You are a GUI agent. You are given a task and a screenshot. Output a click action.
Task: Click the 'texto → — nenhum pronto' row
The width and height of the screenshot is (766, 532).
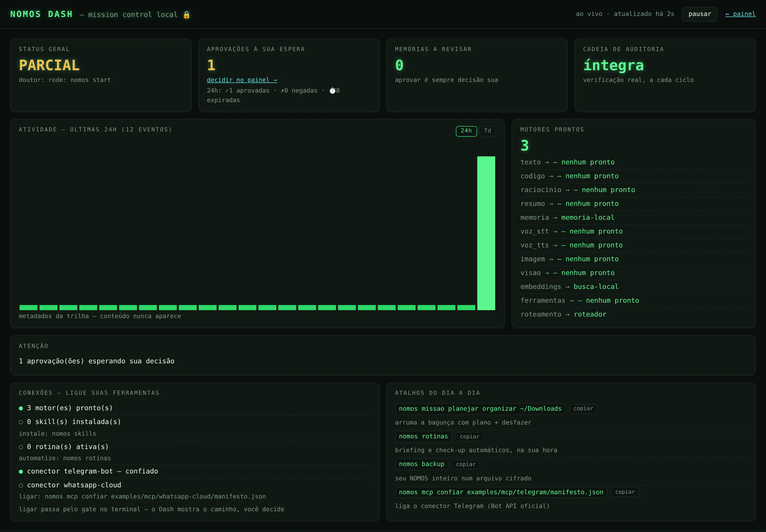pos(634,162)
